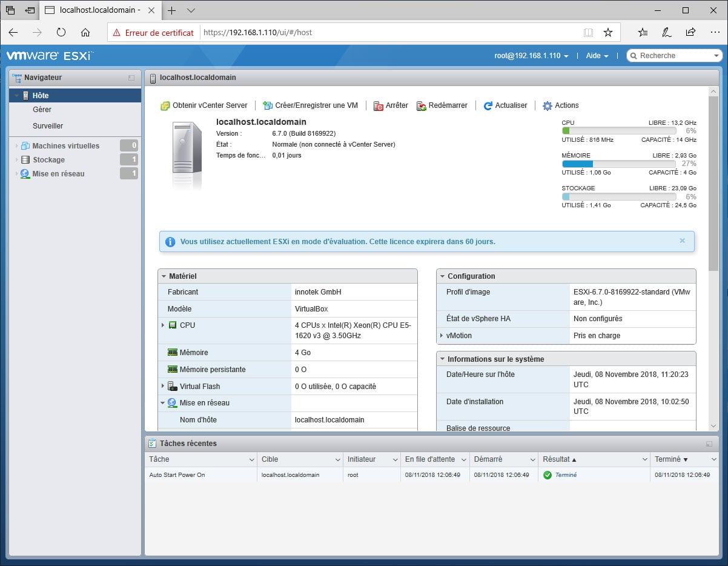Screen dimensions: 728x566
Task: Expand the CPU hardware row
Action: pos(163,325)
